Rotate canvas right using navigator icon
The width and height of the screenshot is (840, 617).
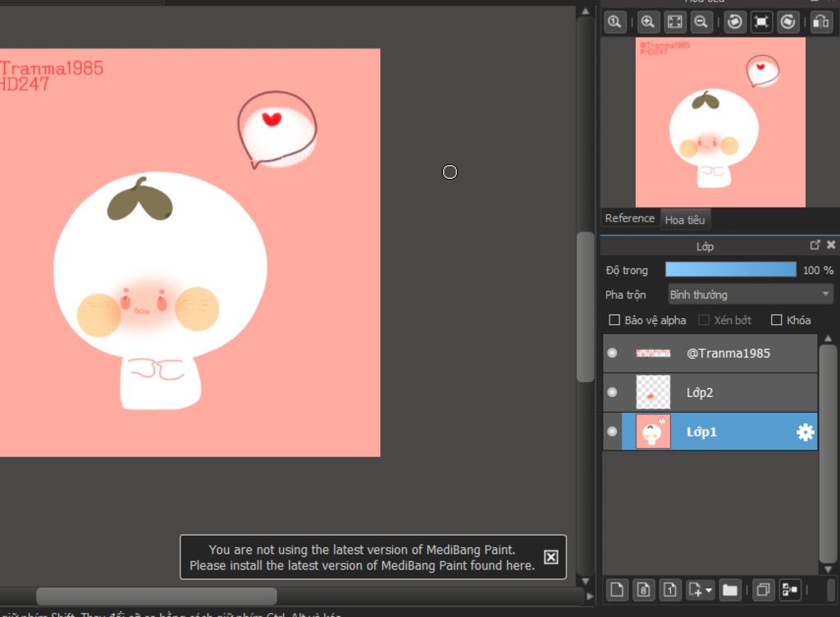pos(788,22)
